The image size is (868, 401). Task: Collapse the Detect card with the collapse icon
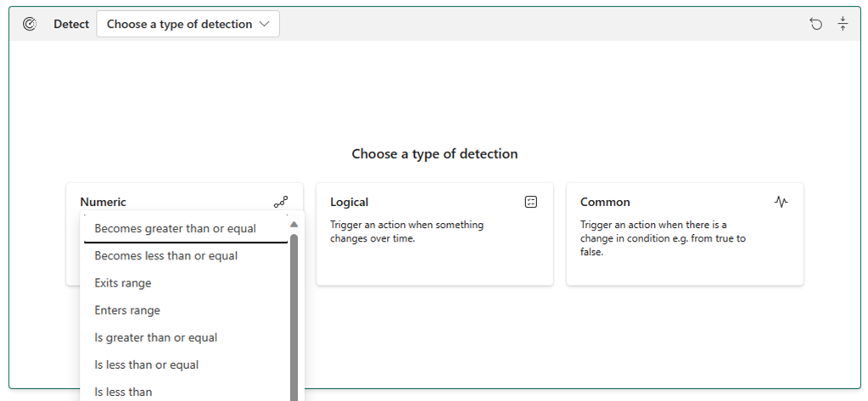[843, 23]
